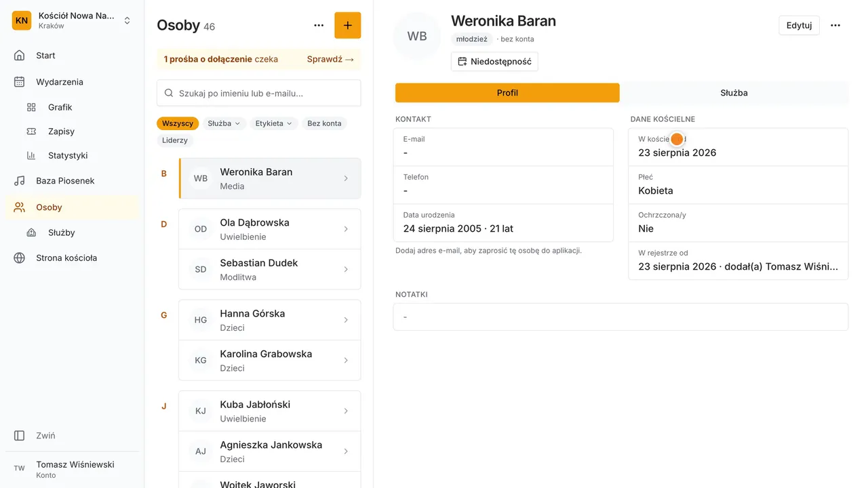Open the Grafik grid icon

(31, 107)
